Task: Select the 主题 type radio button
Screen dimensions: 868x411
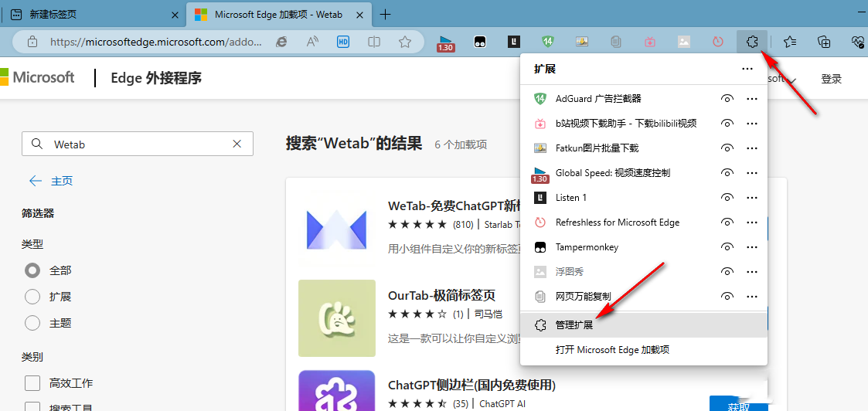Action: (32, 322)
